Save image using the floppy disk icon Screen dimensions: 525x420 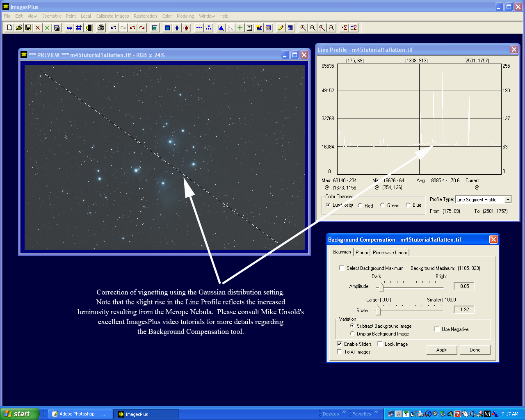coord(28,28)
